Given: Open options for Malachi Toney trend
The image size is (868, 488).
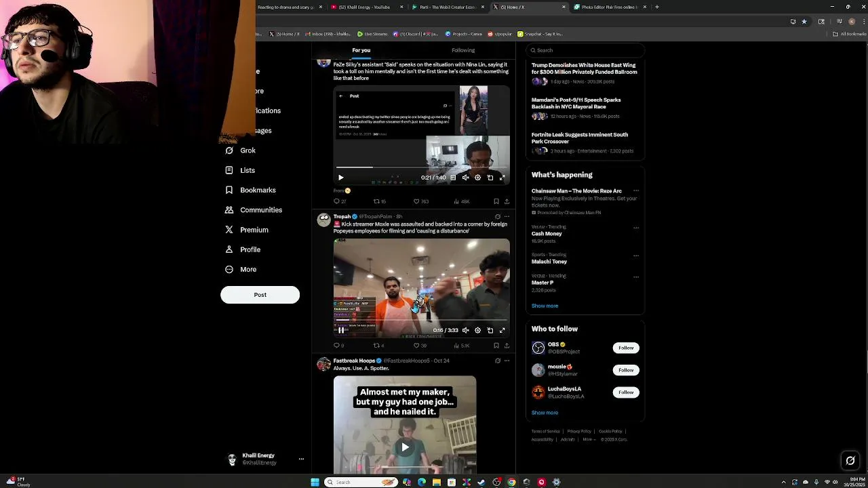Looking at the screenshot, I should pyautogui.click(x=636, y=256).
